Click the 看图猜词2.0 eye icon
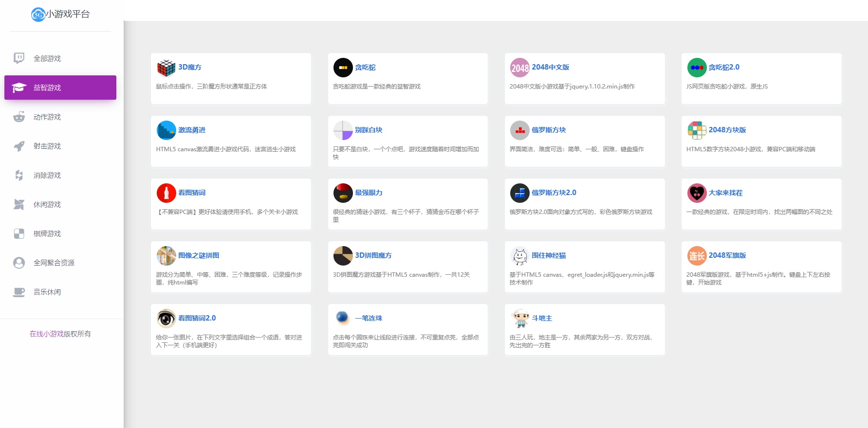The image size is (868, 428). (x=166, y=319)
